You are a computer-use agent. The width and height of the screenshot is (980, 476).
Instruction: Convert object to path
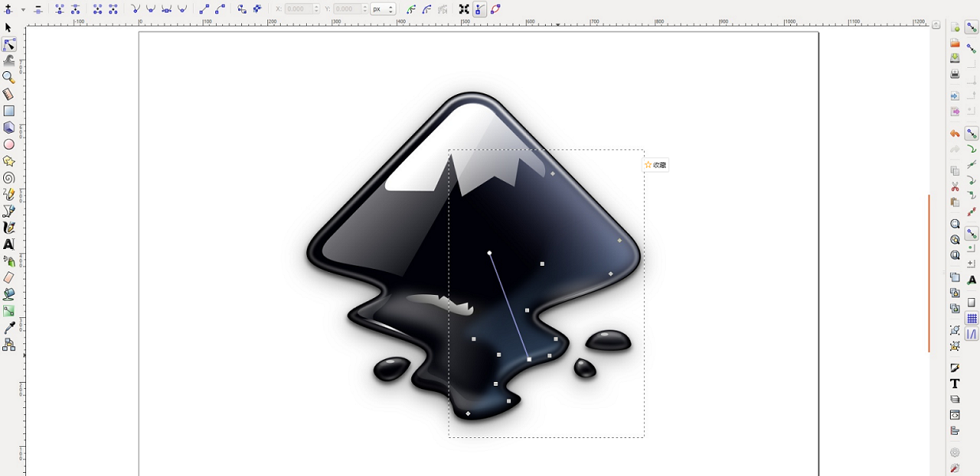[242, 9]
